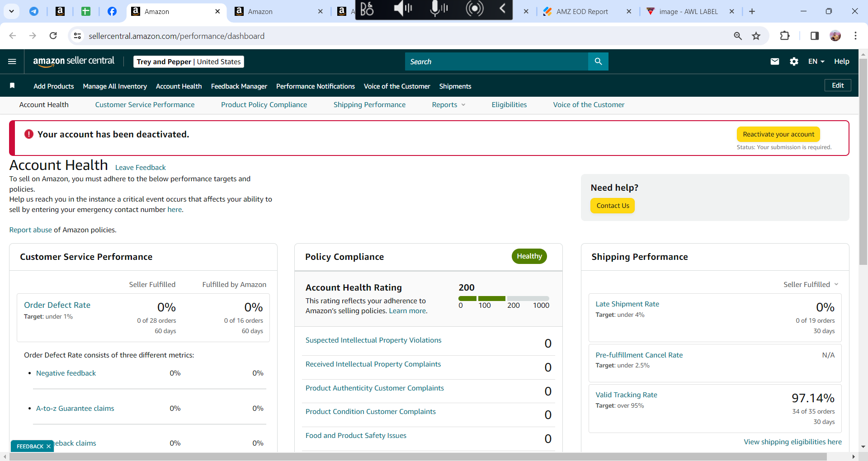Switch the Trey and Pepper | United States account
Screen dimensions: 868x461
[189, 61]
